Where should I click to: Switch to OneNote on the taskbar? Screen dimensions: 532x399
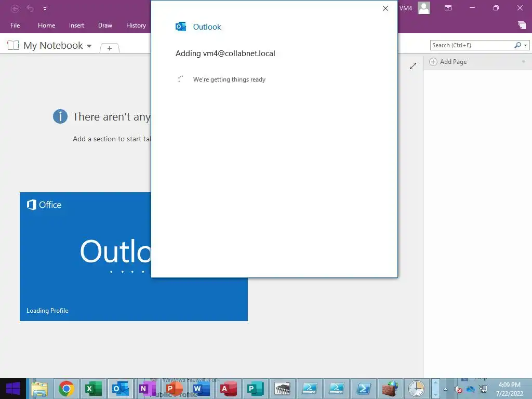pyautogui.click(x=147, y=389)
